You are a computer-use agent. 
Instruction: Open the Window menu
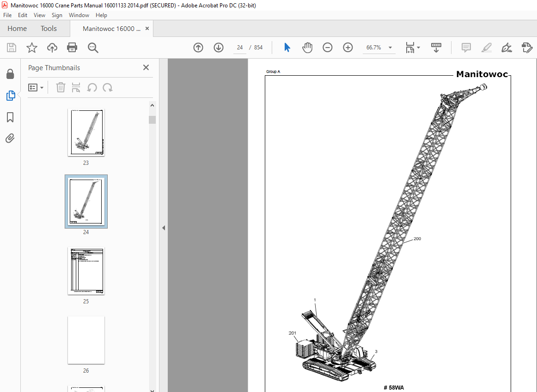tap(79, 15)
